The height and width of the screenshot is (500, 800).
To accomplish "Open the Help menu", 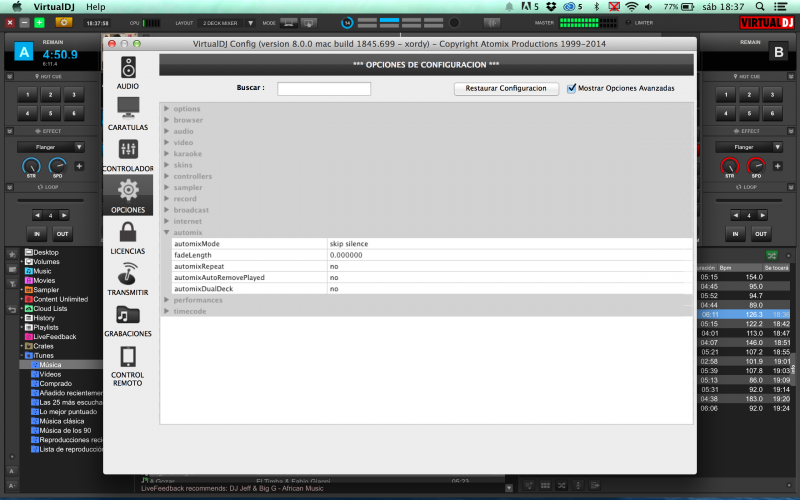I will pos(95,7).
